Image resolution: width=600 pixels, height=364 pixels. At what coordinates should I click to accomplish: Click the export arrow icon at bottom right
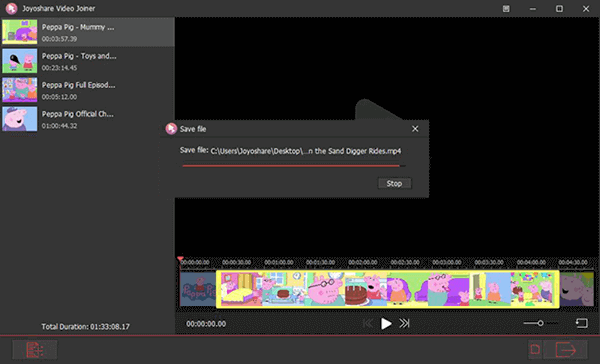(x=566, y=349)
